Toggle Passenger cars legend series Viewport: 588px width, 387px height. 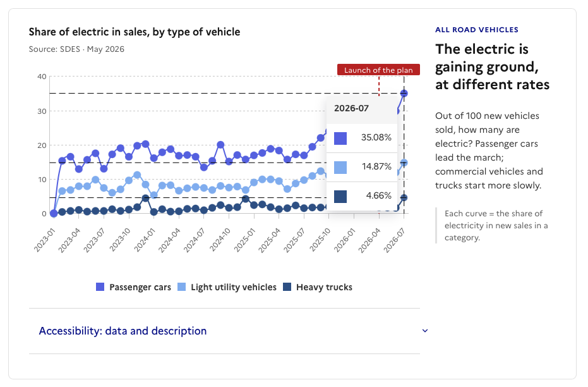coord(133,287)
